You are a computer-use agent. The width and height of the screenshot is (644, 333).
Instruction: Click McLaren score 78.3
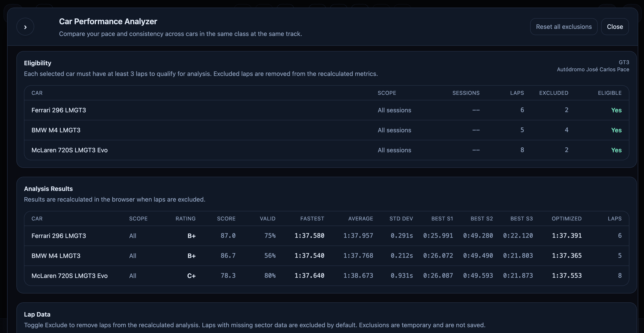point(228,276)
